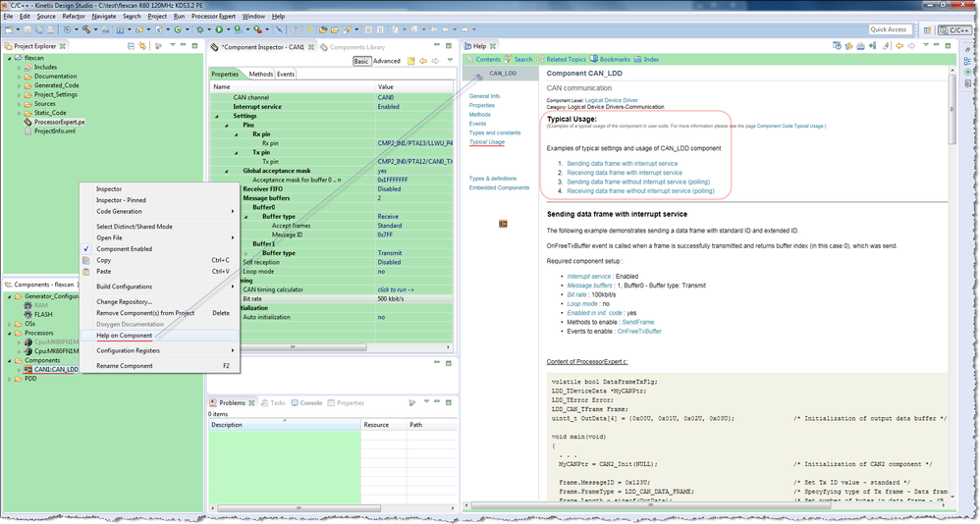Expand the Documentation folder in Project Explorer
This screenshot has height=524, width=980.
(18, 77)
